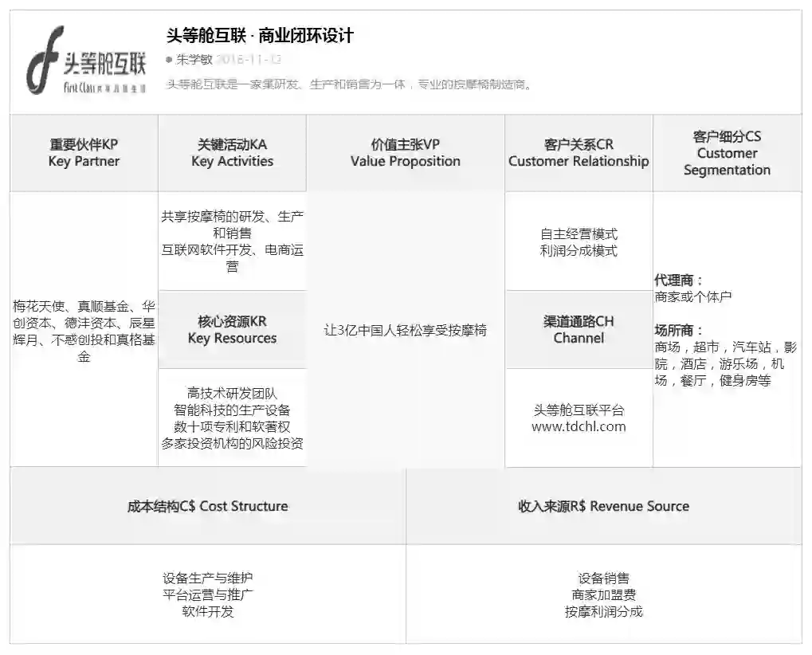The width and height of the screenshot is (812, 655).
Task: Select the 收入来源R$ Revenue Source header
Action: point(604,506)
